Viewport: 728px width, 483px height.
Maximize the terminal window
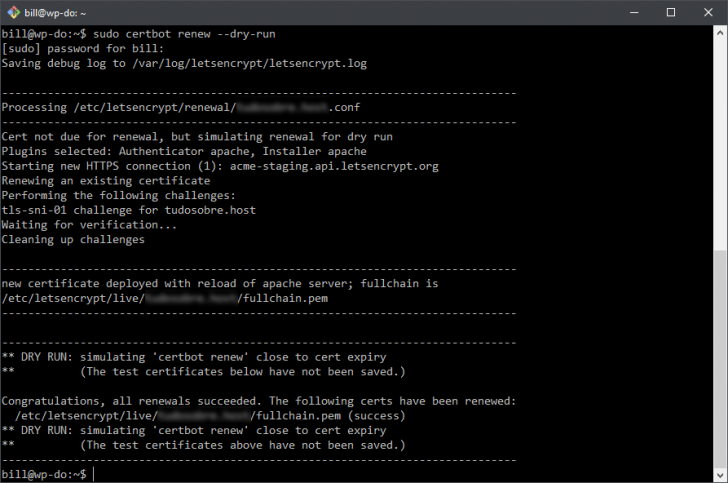(670, 12)
